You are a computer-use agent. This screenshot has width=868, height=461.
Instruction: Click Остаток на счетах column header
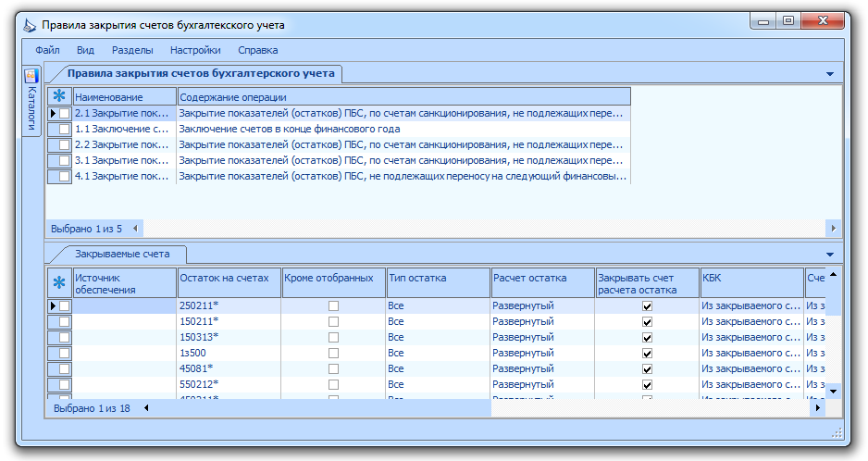[229, 283]
